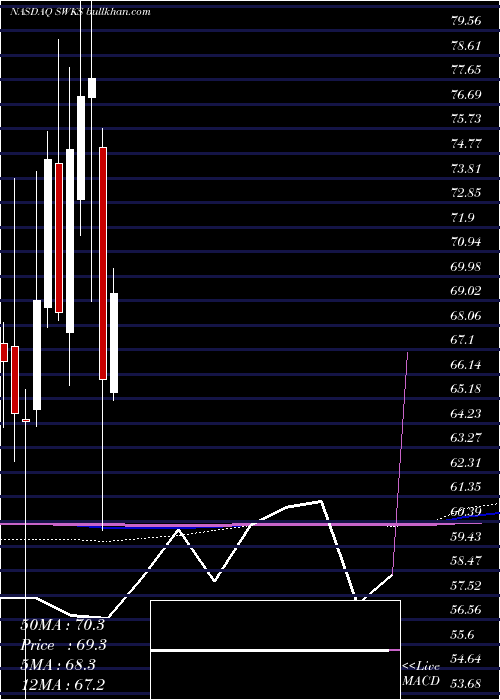Screen dimensions: 500x700
Task: Click the 69.02 price axis value
Action: pos(466,291)
